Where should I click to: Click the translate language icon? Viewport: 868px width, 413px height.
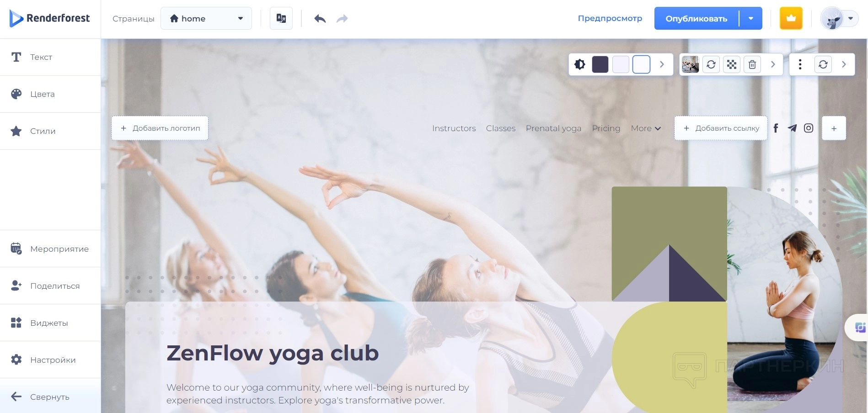coord(281,19)
